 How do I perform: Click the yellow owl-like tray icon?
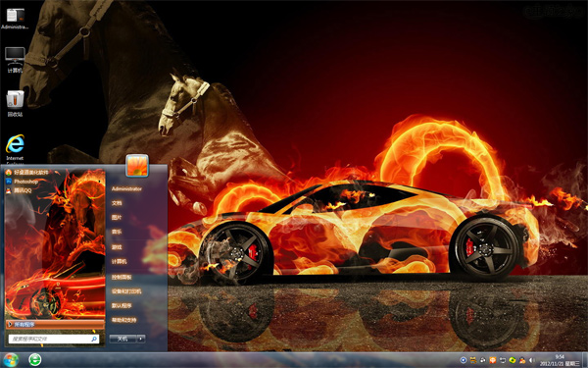coord(473,360)
